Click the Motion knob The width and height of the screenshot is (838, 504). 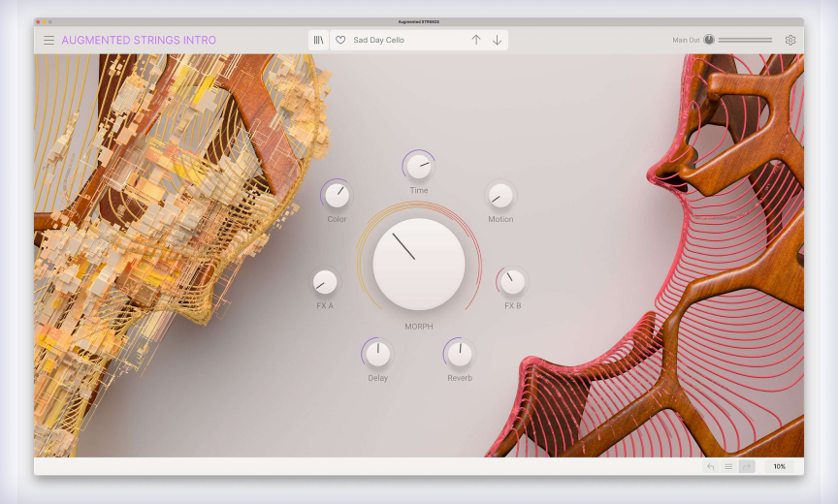(x=500, y=196)
